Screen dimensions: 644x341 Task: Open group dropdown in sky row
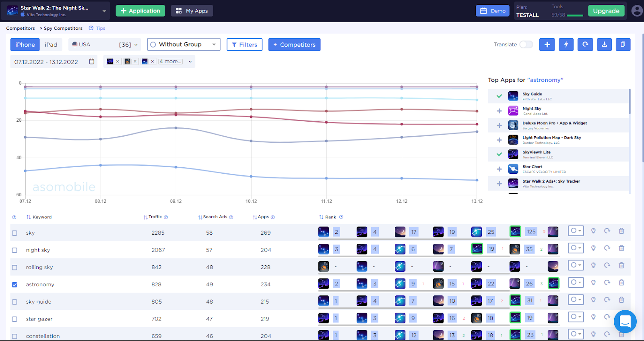tap(576, 231)
